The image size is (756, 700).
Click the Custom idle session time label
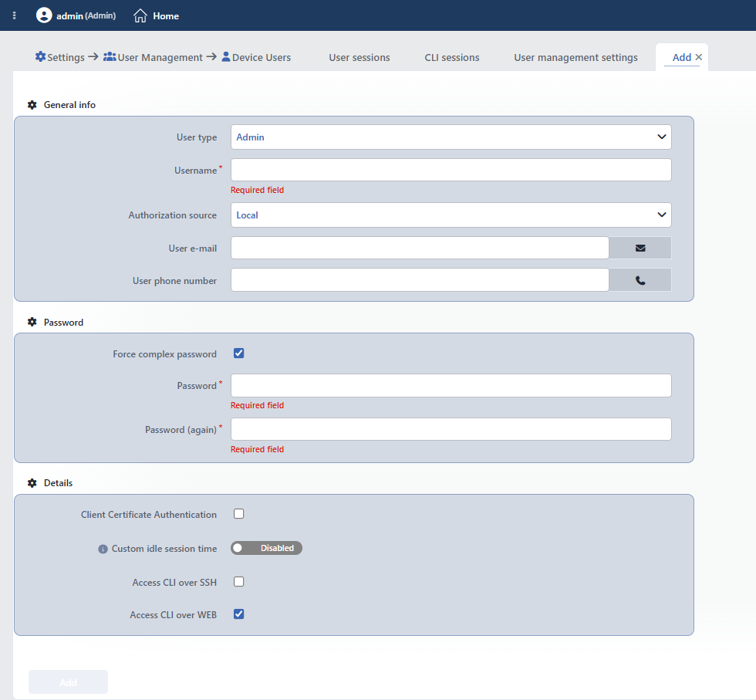[164, 549]
